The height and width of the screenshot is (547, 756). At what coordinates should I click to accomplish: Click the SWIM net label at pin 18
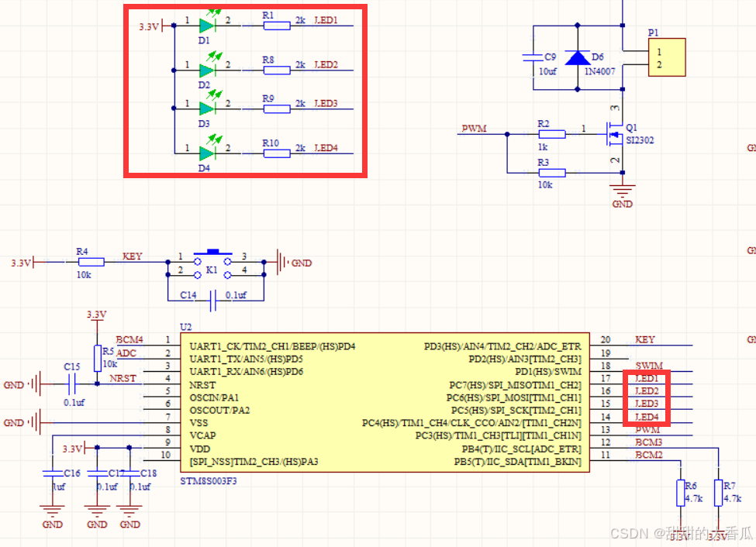click(x=649, y=365)
